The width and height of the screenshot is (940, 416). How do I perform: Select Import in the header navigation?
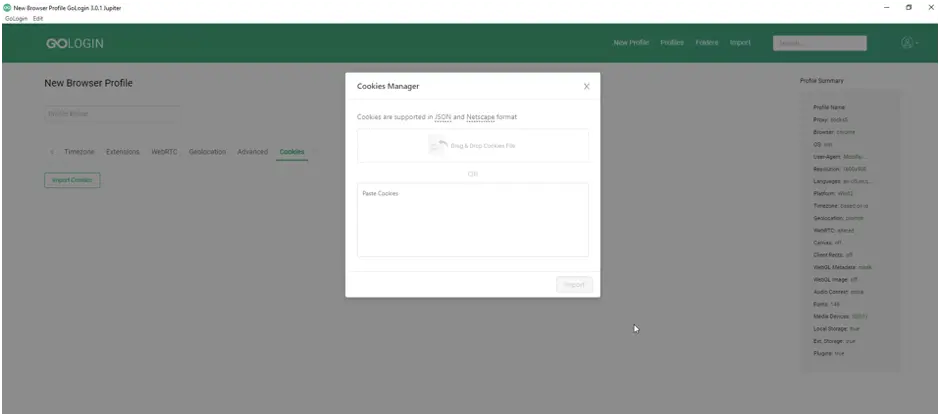point(740,43)
